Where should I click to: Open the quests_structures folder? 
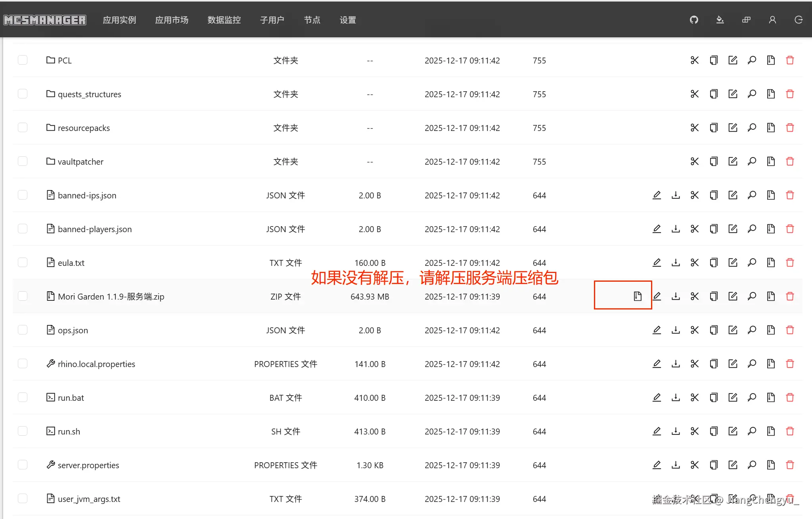[89, 94]
